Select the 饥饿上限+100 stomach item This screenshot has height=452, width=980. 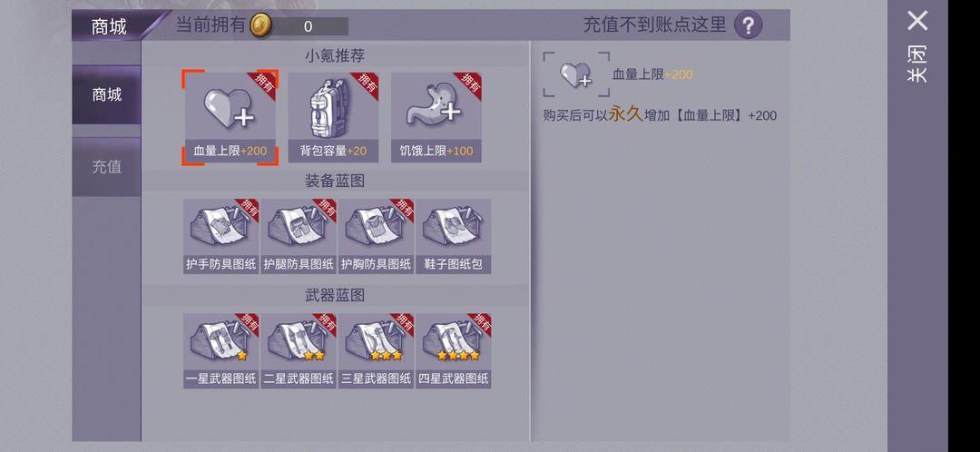pyautogui.click(x=436, y=117)
